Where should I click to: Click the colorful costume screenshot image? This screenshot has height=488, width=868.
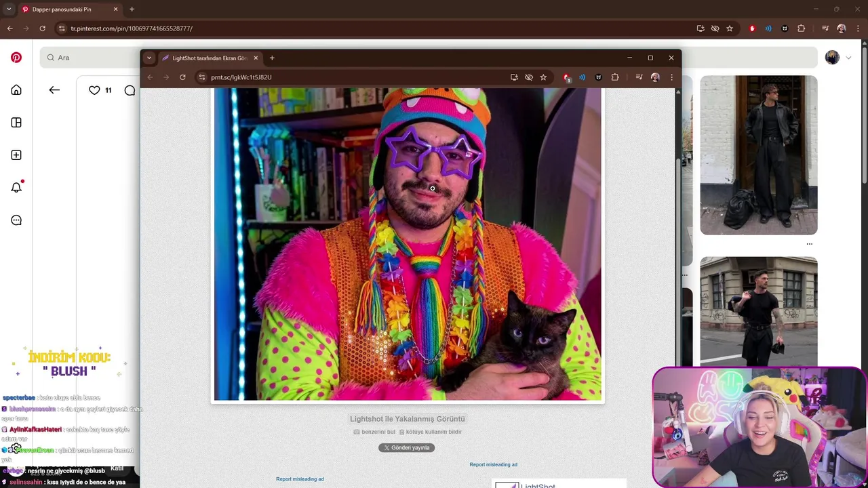coord(408,244)
